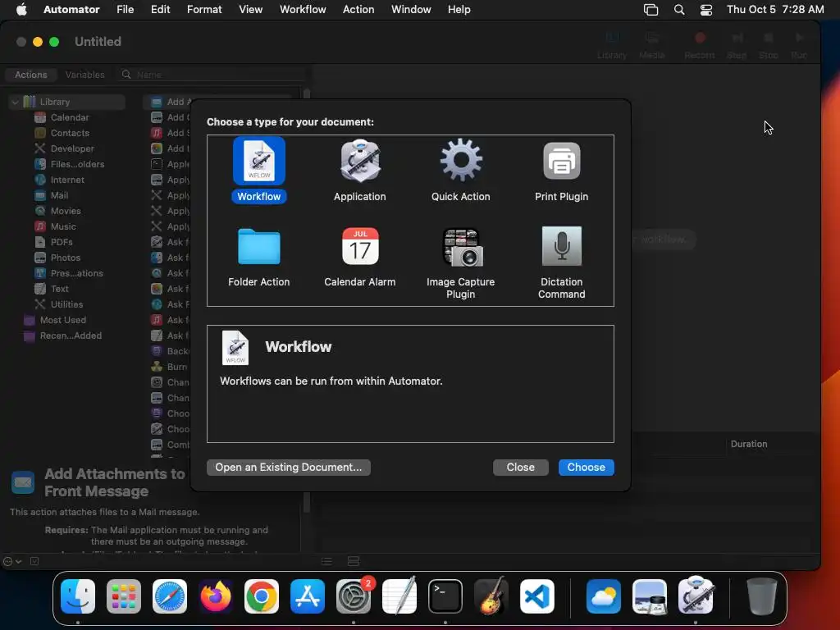Open GarageBand from the Dock

pyautogui.click(x=491, y=596)
